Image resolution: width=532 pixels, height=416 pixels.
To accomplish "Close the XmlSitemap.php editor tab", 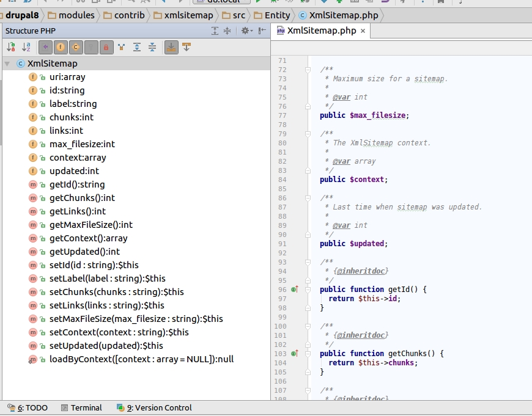I will (x=363, y=31).
